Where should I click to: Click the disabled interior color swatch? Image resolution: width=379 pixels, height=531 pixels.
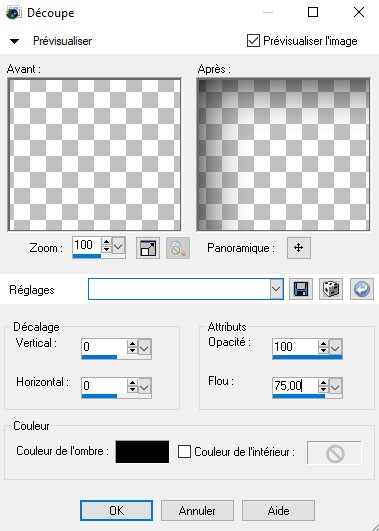click(x=334, y=453)
